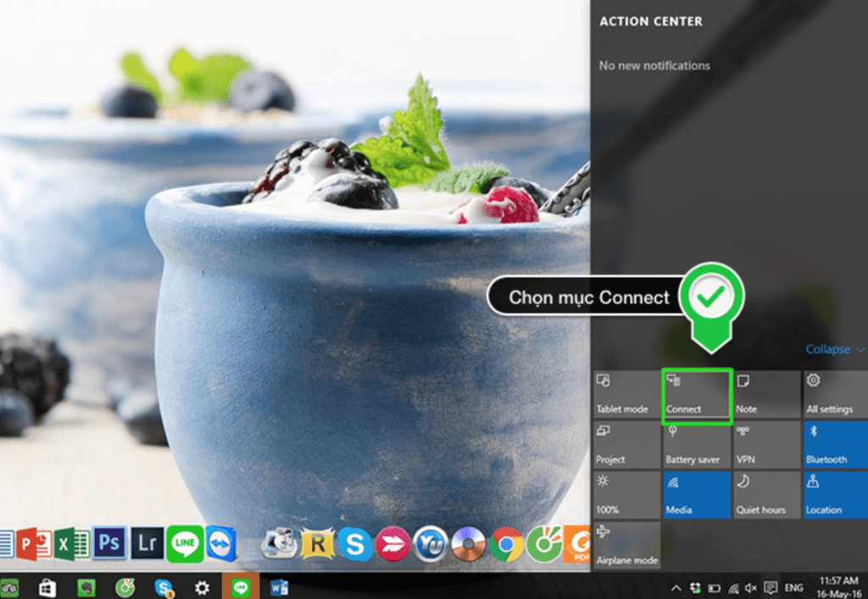This screenshot has width=868, height=599.
Task: Open Evernote from the taskbar
Action: pos(86,587)
